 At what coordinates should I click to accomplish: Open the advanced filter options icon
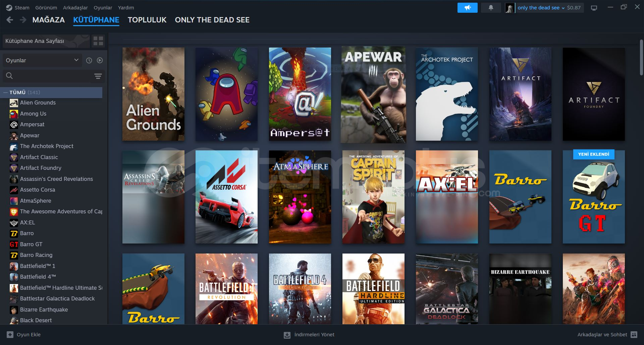[98, 76]
